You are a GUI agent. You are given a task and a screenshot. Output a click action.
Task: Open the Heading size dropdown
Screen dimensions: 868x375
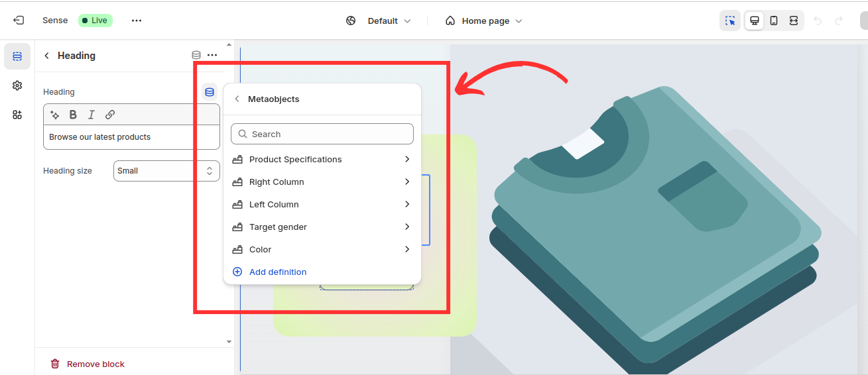(x=166, y=171)
